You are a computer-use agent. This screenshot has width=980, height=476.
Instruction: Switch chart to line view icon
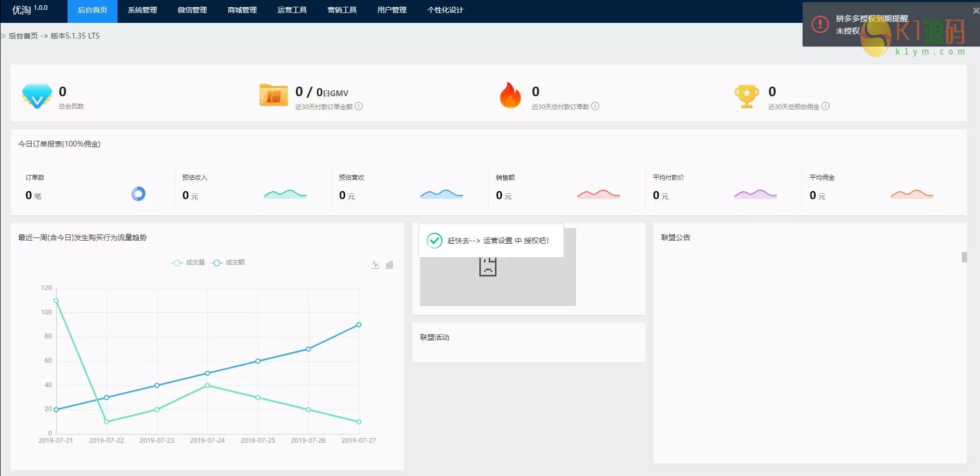[x=376, y=265]
